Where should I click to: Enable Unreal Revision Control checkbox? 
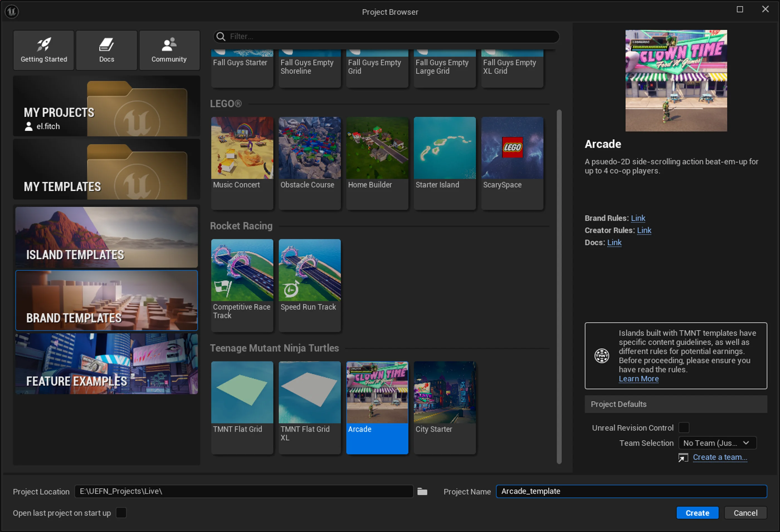point(683,428)
